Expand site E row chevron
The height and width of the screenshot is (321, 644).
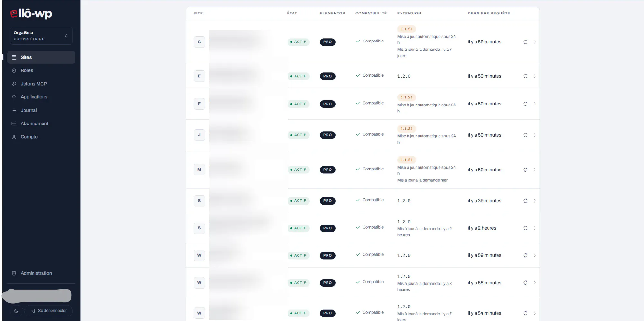point(535,76)
